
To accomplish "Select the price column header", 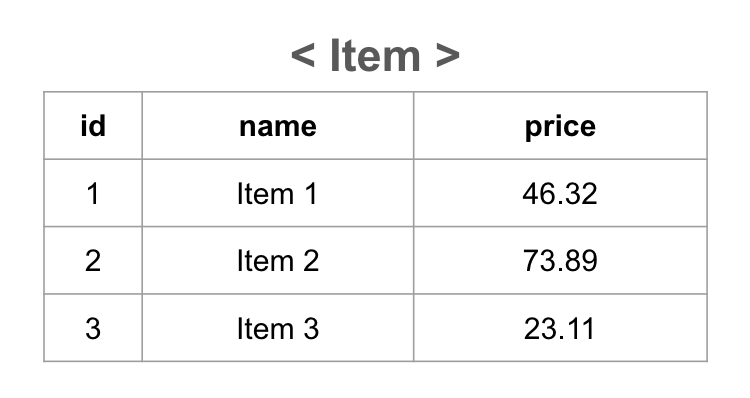I will [x=560, y=126].
